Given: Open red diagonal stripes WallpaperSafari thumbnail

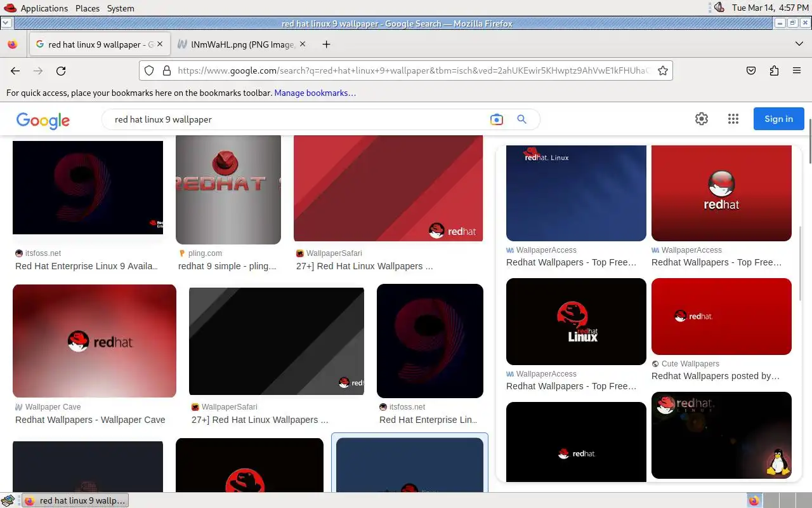Looking at the screenshot, I should tap(388, 189).
